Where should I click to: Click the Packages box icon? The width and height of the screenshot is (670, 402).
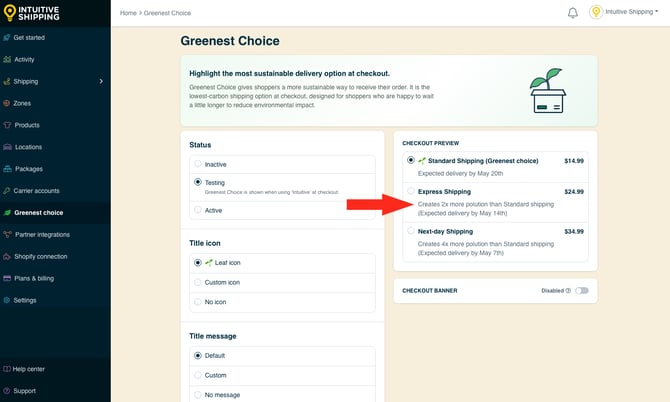(x=8, y=169)
